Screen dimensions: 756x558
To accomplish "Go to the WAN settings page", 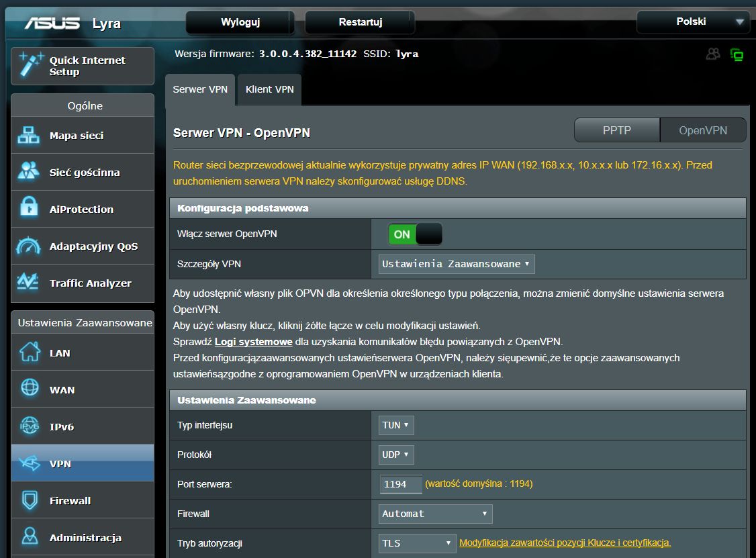I will point(83,389).
